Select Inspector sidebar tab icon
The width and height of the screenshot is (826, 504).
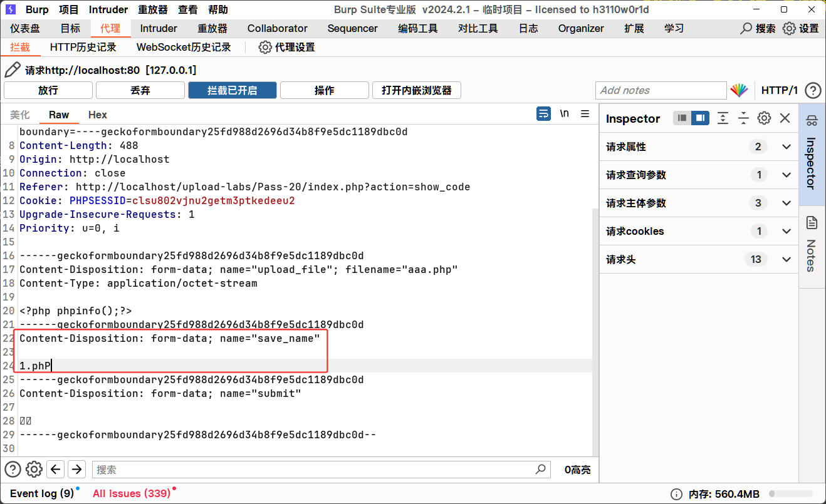(x=812, y=120)
